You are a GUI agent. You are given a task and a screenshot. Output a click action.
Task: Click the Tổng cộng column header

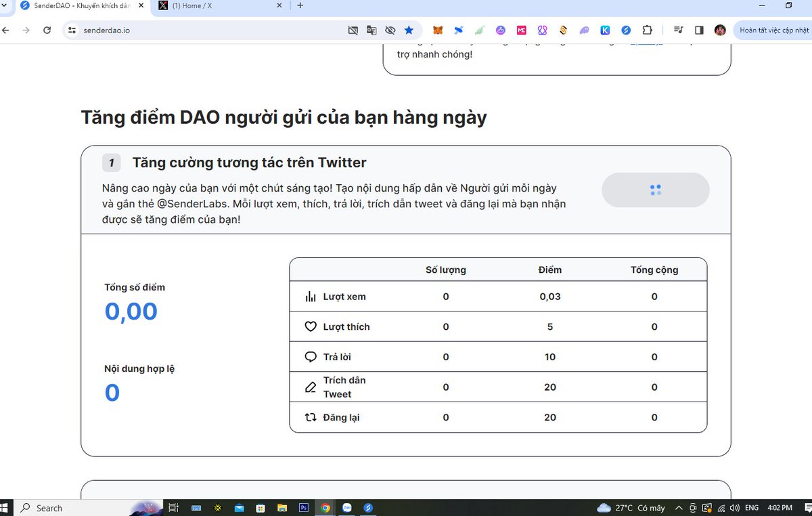click(x=654, y=270)
